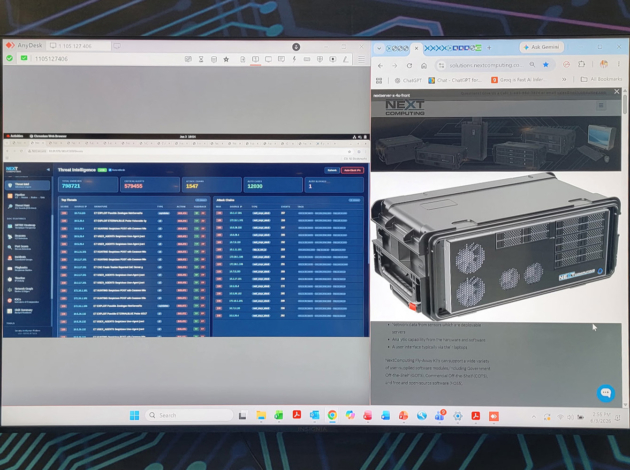Open Windows Start menu
The image size is (630, 470).
[x=135, y=415]
